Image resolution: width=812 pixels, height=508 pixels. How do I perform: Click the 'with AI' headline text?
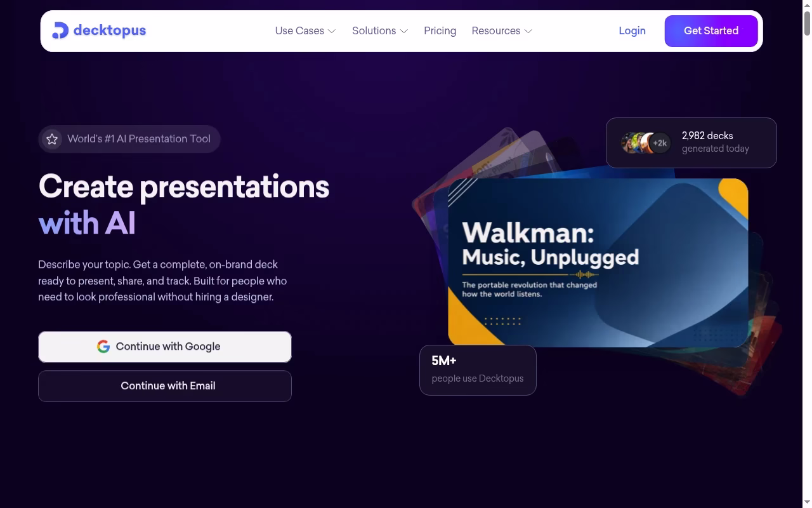click(87, 224)
